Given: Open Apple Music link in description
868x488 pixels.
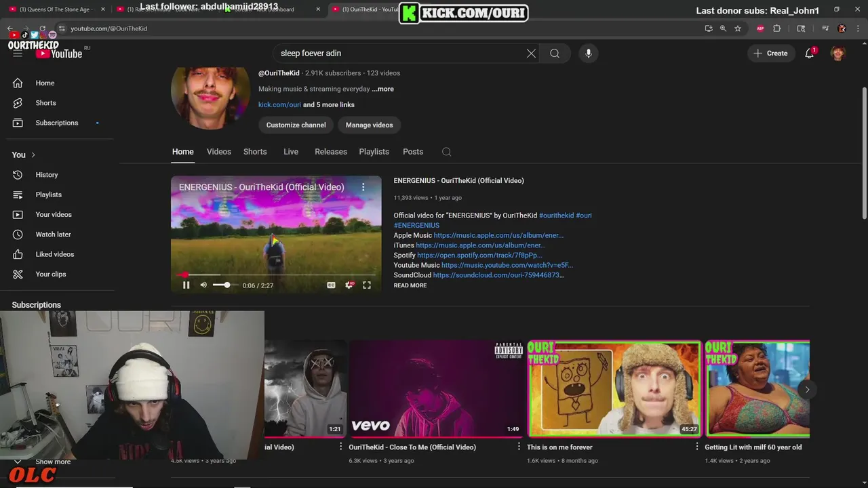Looking at the screenshot, I should pos(498,235).
